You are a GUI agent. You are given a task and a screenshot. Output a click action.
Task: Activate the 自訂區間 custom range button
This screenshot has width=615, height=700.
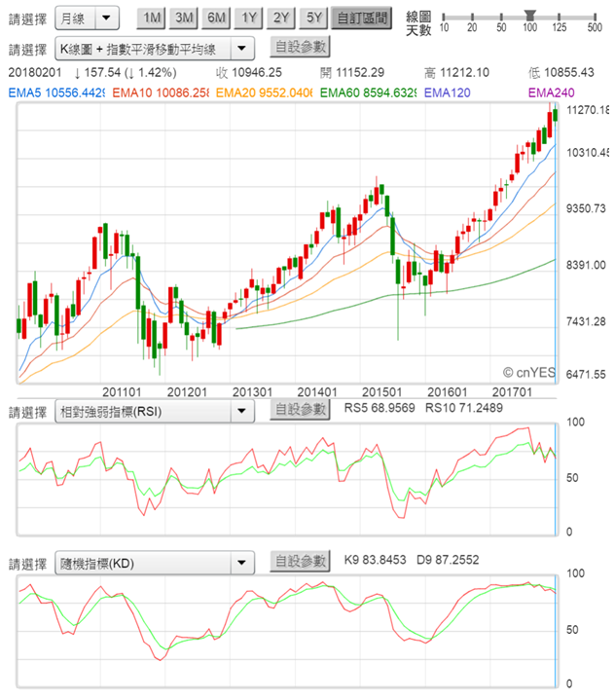click(360, 18)
